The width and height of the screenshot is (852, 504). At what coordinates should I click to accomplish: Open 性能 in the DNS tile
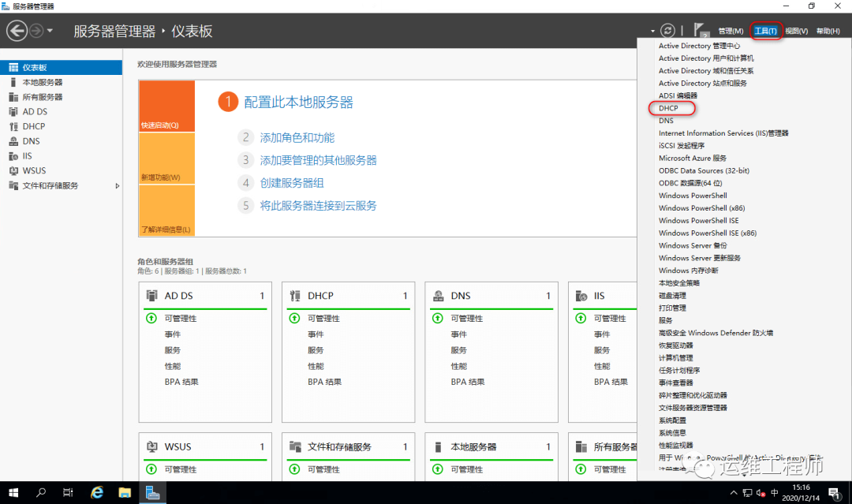tap(458, 366)
